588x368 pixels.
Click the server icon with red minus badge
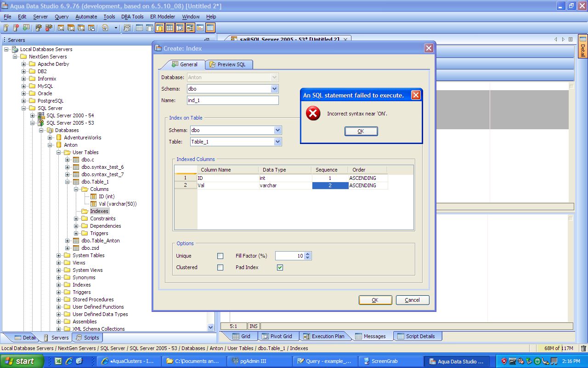coord(16,28)
